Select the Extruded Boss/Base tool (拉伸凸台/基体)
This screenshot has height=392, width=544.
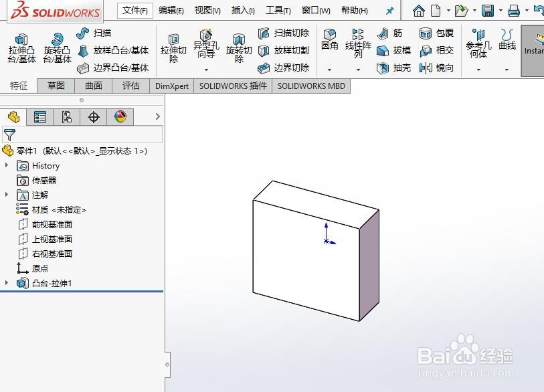pos(21,48)
